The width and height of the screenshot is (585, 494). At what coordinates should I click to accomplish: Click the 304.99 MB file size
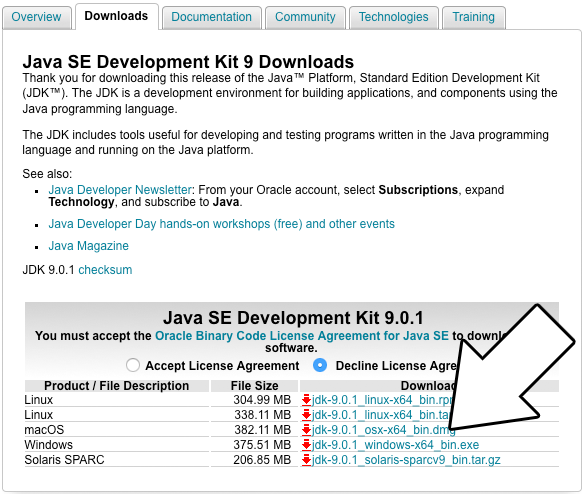click(x=262, y=400)
